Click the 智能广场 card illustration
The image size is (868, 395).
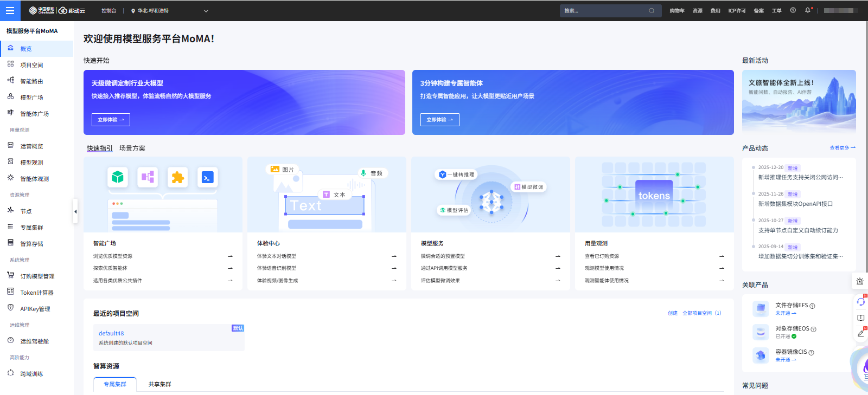pos(163,195)
